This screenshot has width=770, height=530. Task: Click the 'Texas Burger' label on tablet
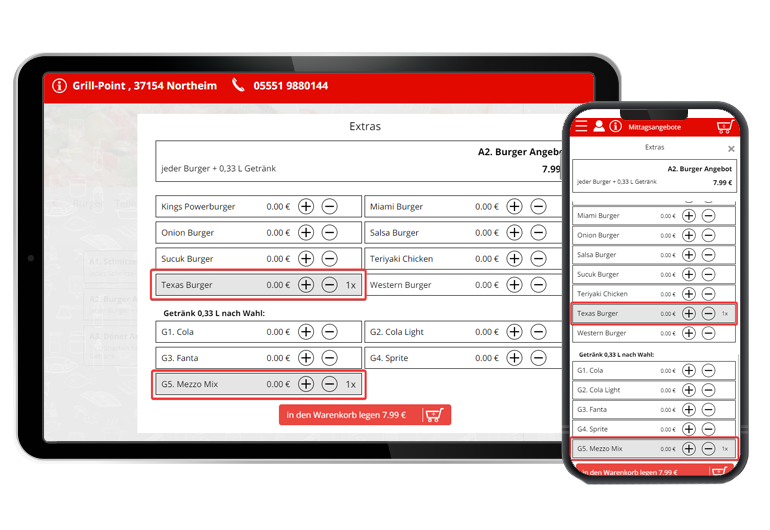[x=187, y=285]
